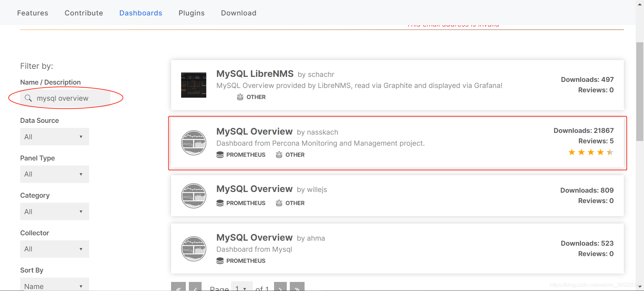Viewport: 644px width, 291px height.
Task: Open the Plugins nav item
Action: coord(192,13)
